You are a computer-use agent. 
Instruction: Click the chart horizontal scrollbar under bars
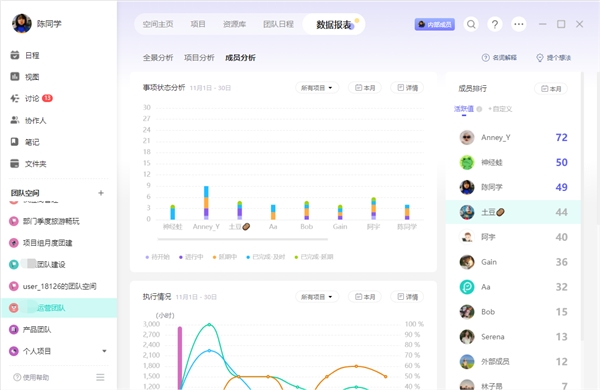point(243,239)
